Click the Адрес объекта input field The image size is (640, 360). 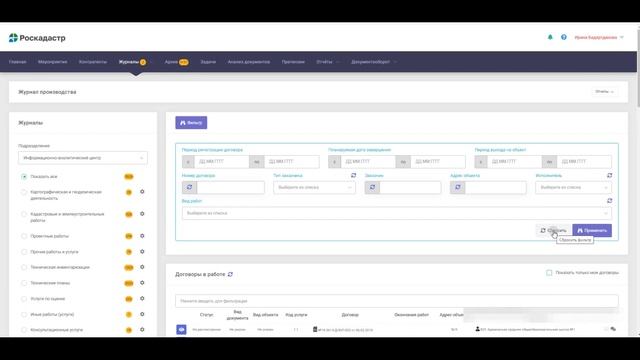pos(496,187)
